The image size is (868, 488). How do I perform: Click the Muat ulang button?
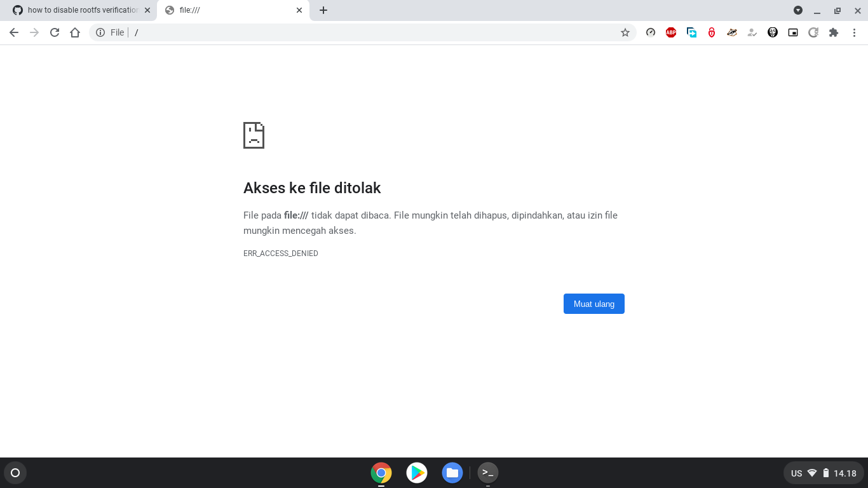point(593,303)
